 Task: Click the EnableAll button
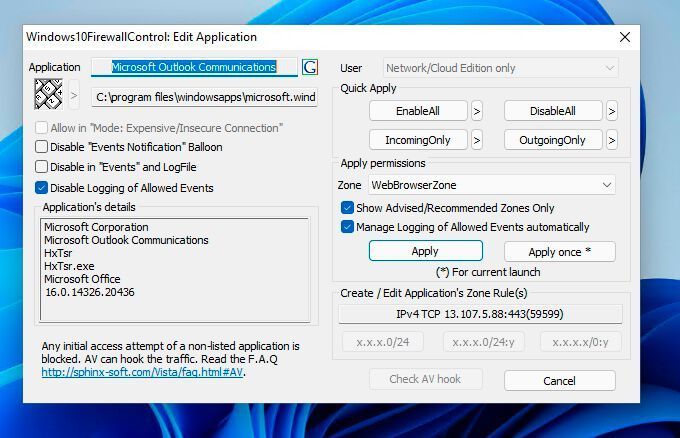pyautogui.click(x=418, y=111)
